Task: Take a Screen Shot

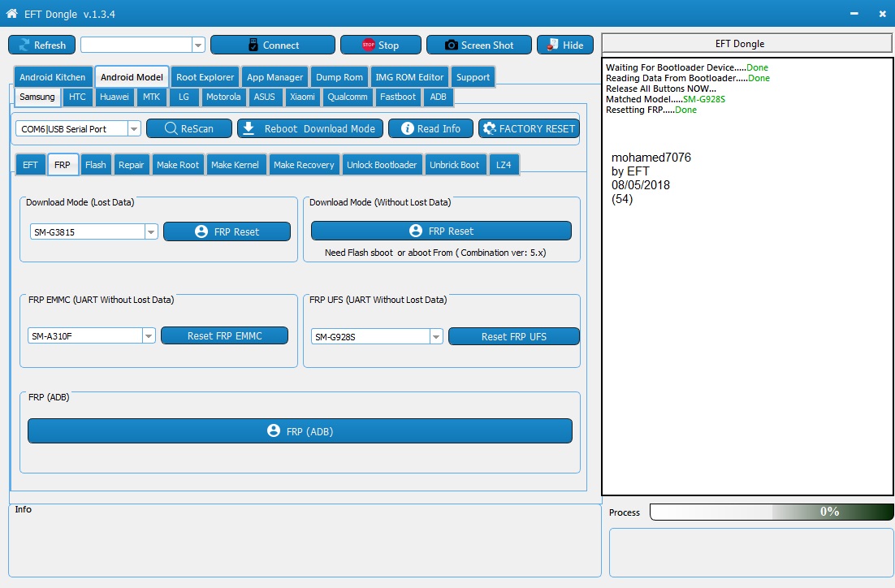Action: [479, 45]
